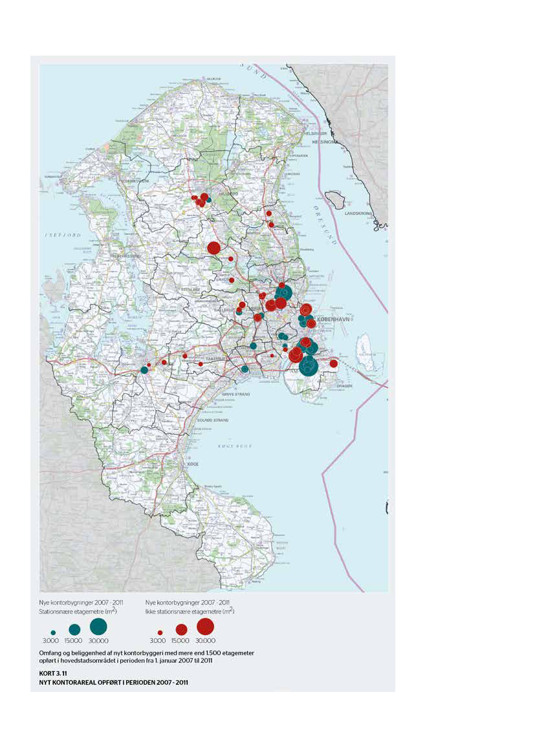Click the DRAGØR label on Amager

pos(344,385)
